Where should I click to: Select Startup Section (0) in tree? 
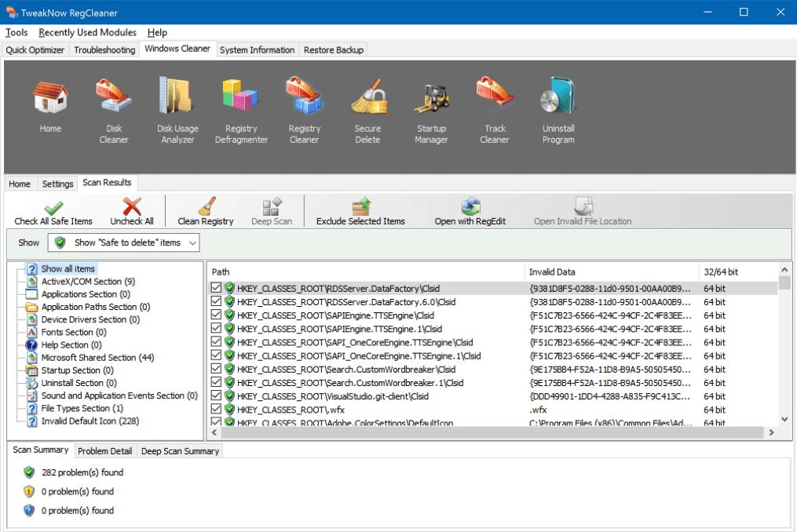click(x=77, y=370)
